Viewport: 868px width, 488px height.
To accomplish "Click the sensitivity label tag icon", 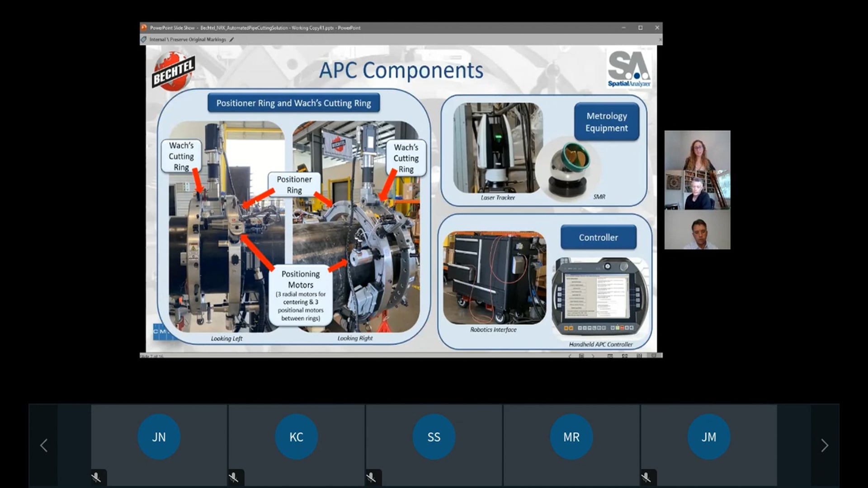I will 144,39.
